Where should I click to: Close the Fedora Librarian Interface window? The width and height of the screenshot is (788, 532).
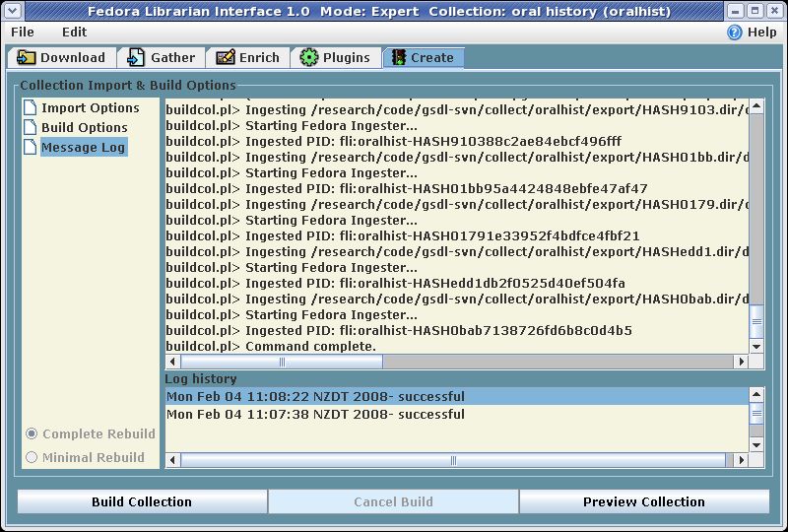coord(774,11)
